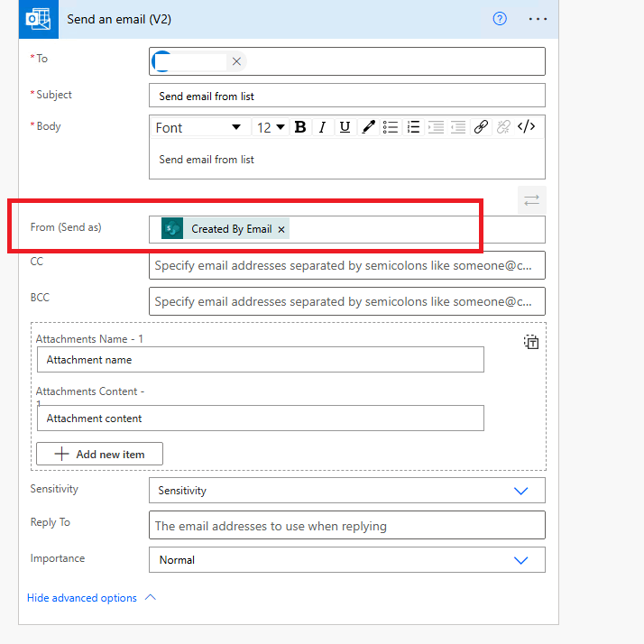The image size is (644, 644).
Task: Click the remove link icon
Action: (503, 127)
